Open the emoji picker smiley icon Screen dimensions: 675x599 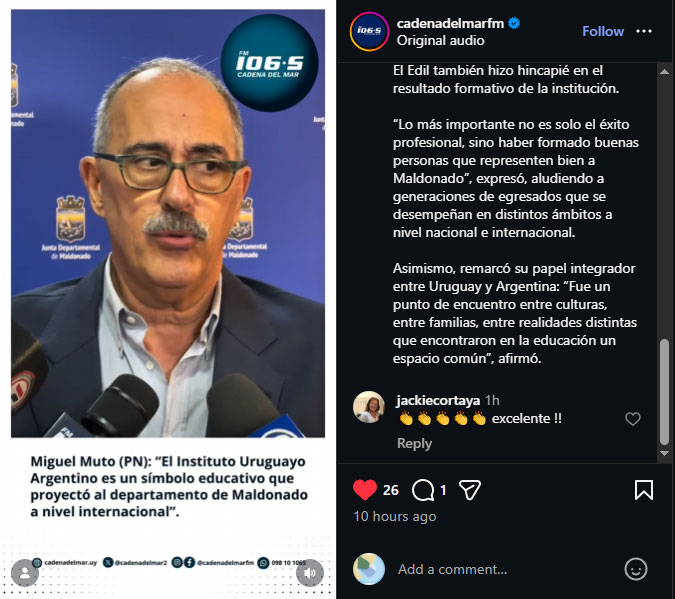coord(636,569)
